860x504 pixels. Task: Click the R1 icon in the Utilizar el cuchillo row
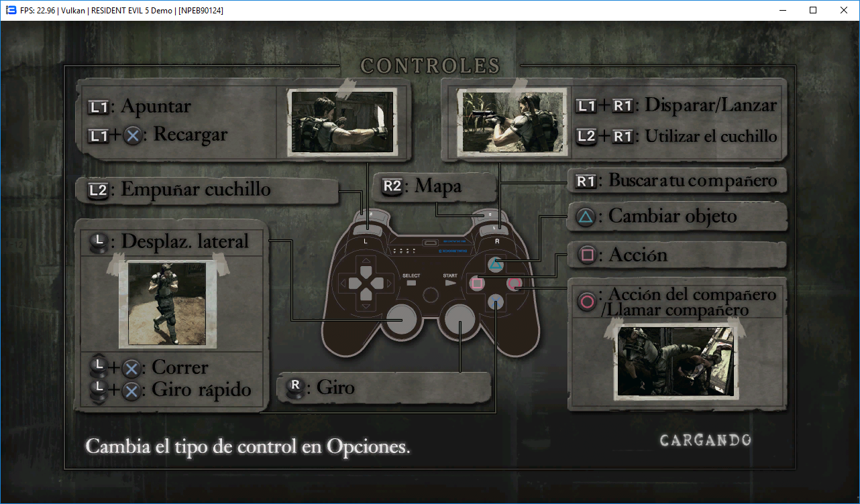[x=623, y=137]
